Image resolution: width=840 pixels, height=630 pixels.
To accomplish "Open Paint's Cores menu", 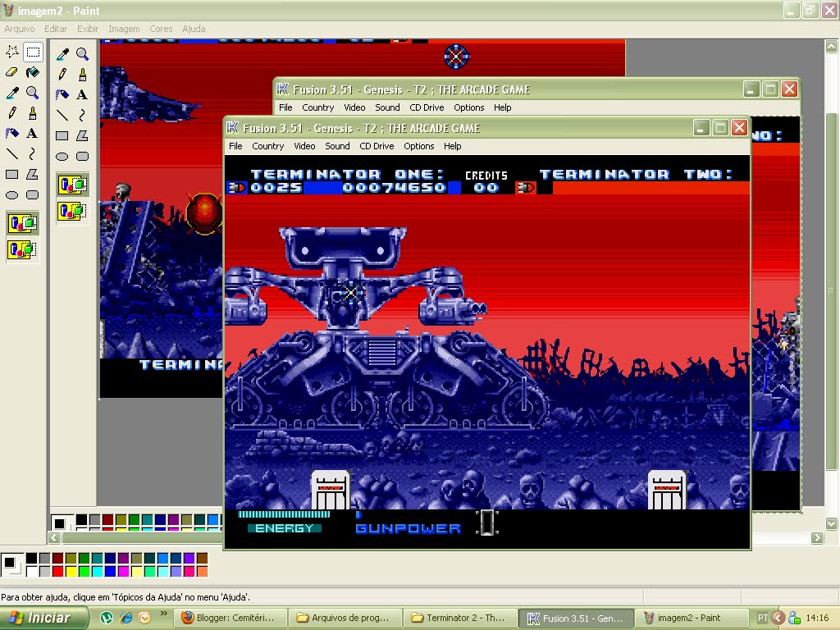I will coord(161,29).
